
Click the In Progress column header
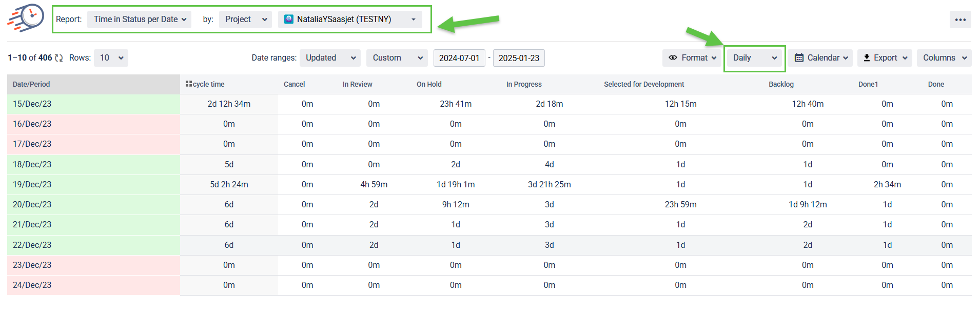pos(523,84)
